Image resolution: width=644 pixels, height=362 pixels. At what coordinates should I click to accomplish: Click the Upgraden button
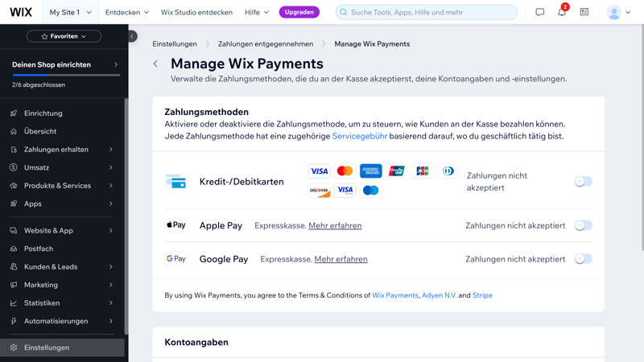pyautogui.click(x=299, y=12)
